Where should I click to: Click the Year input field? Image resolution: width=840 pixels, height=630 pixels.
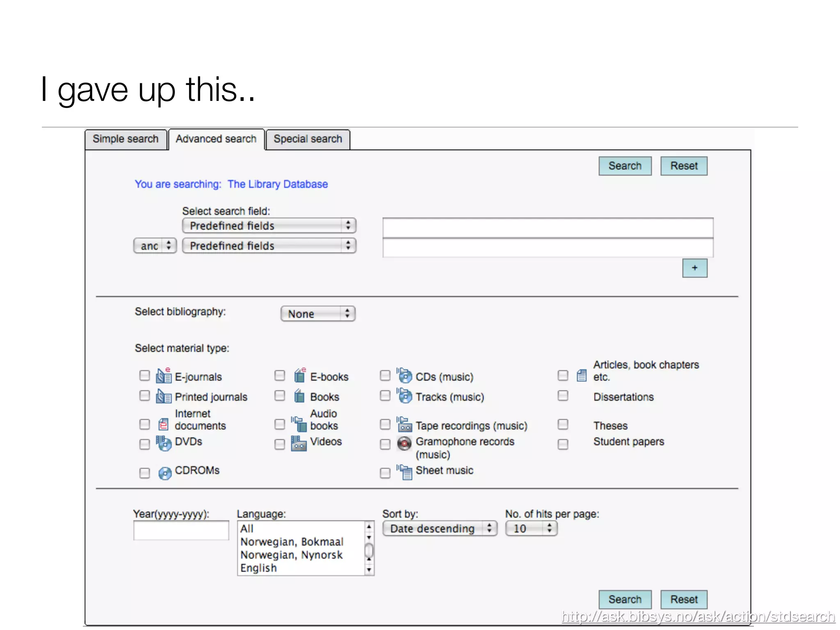[x=181, y=530]
